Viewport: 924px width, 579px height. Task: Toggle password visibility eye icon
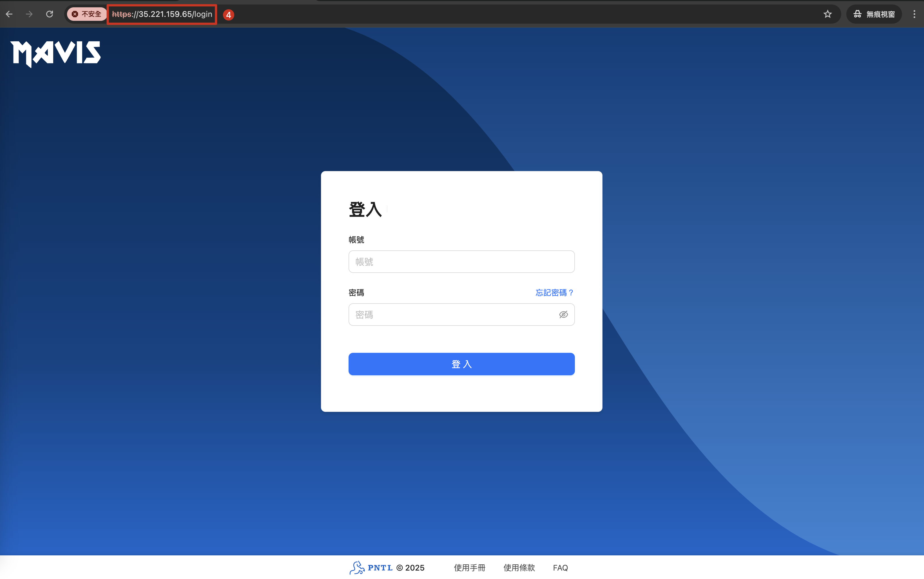coord(563,315)
